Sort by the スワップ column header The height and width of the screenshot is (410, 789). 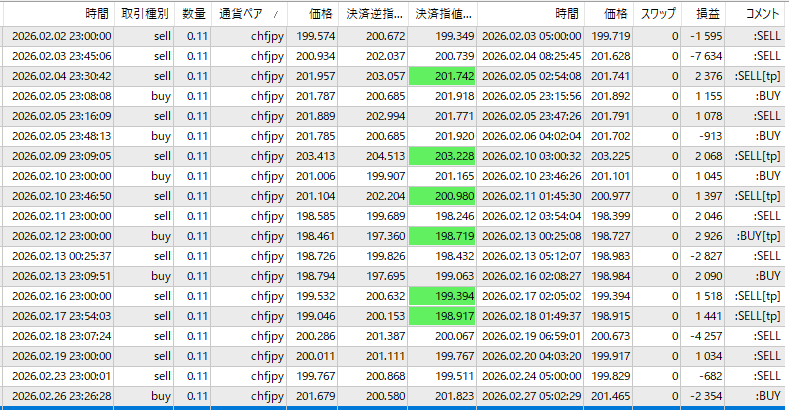click(656, 14)
